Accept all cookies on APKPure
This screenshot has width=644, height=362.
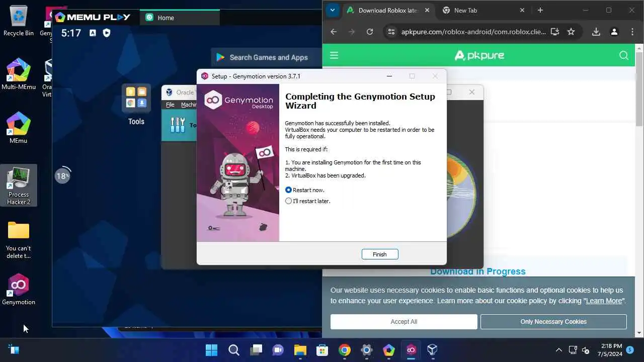(404, 322)
